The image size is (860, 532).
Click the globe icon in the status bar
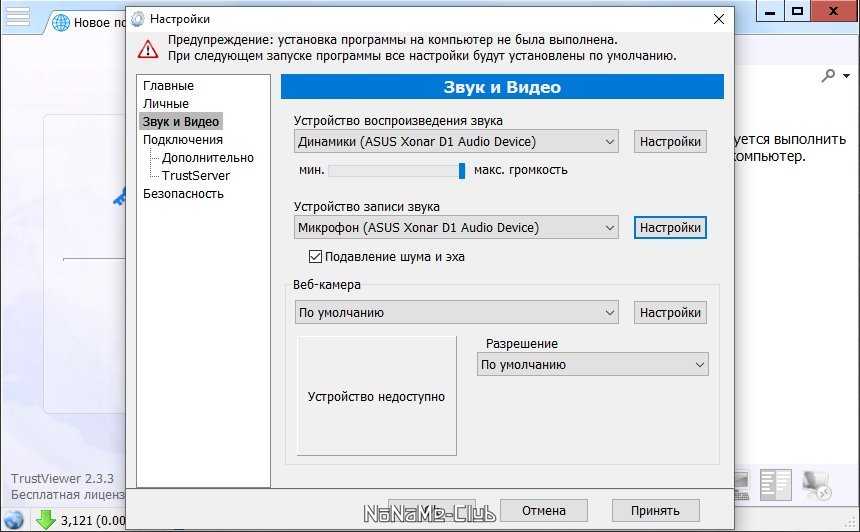pos(14,520)
